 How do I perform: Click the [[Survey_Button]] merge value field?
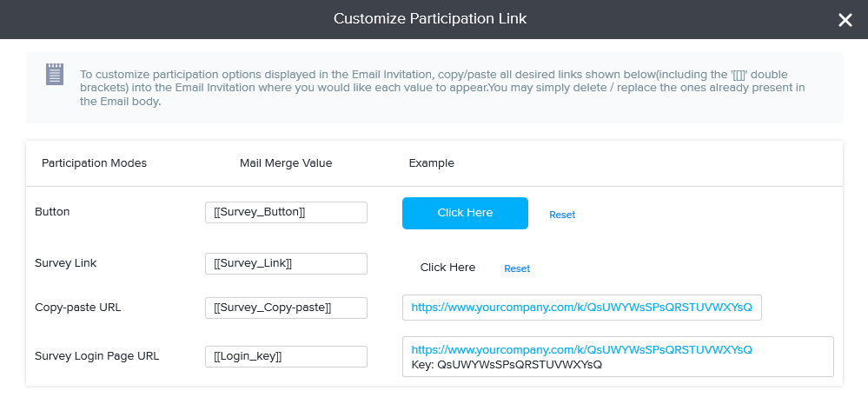click(286, 213)
